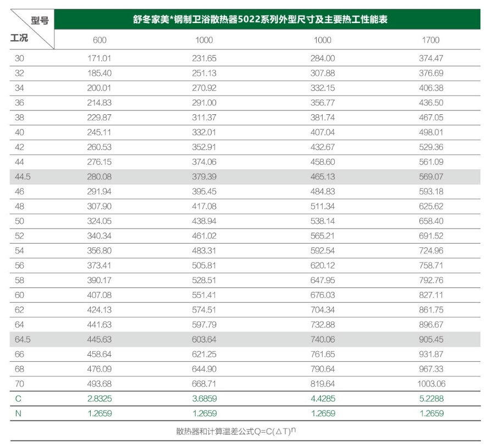This screenshot has width=487, height=448.
Task: Select the value 352.91
Action: (204, 147)
